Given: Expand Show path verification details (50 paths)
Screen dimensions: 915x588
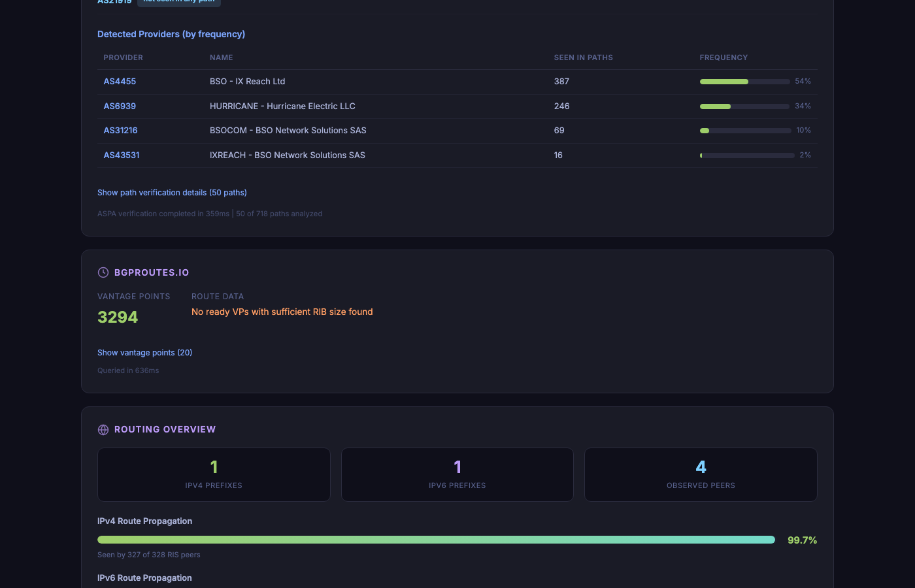Looking at the screenshot, I should (x=172, y=193).
